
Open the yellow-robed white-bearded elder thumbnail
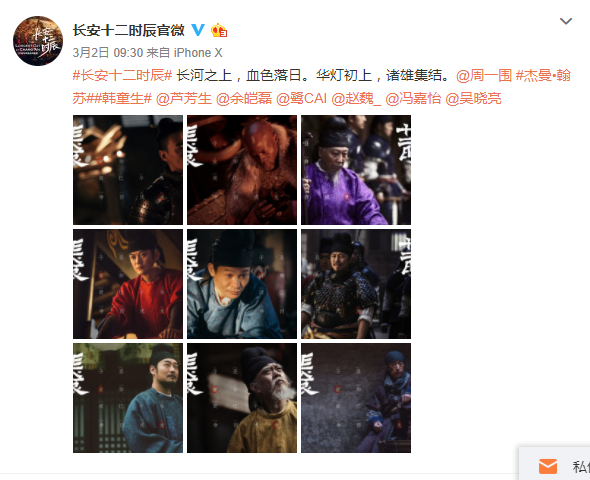[x=242, y=398]
